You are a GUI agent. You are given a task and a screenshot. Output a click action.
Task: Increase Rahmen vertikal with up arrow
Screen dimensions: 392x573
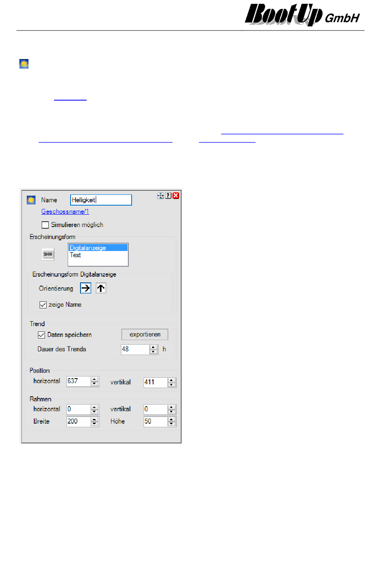click(172, 407)
